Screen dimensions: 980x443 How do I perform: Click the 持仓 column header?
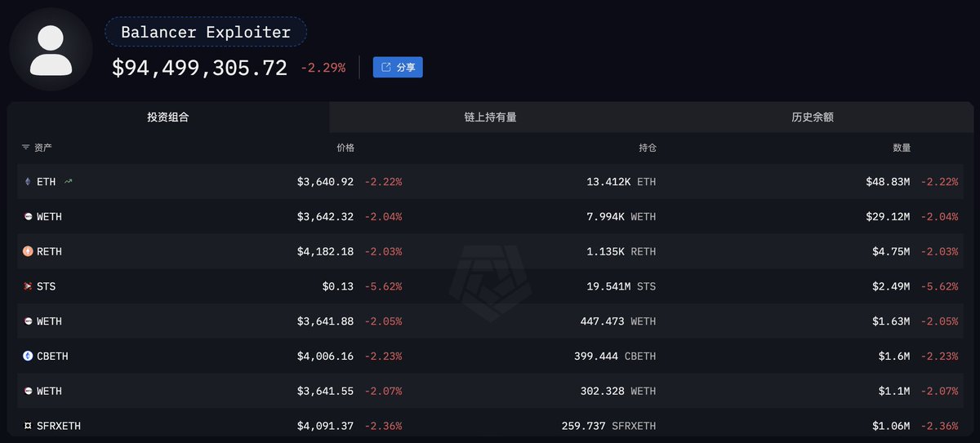click(x=648, y=148)
